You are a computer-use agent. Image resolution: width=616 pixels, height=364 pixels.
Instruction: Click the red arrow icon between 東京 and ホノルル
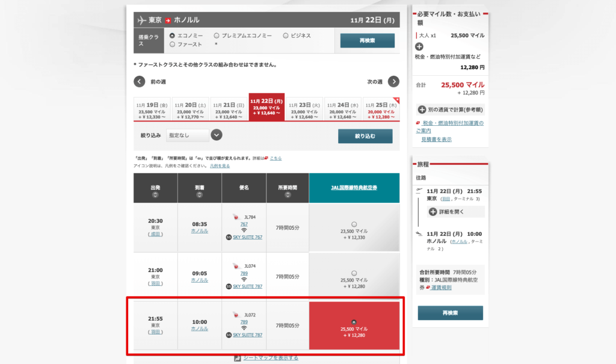click(x=168, y=20)
